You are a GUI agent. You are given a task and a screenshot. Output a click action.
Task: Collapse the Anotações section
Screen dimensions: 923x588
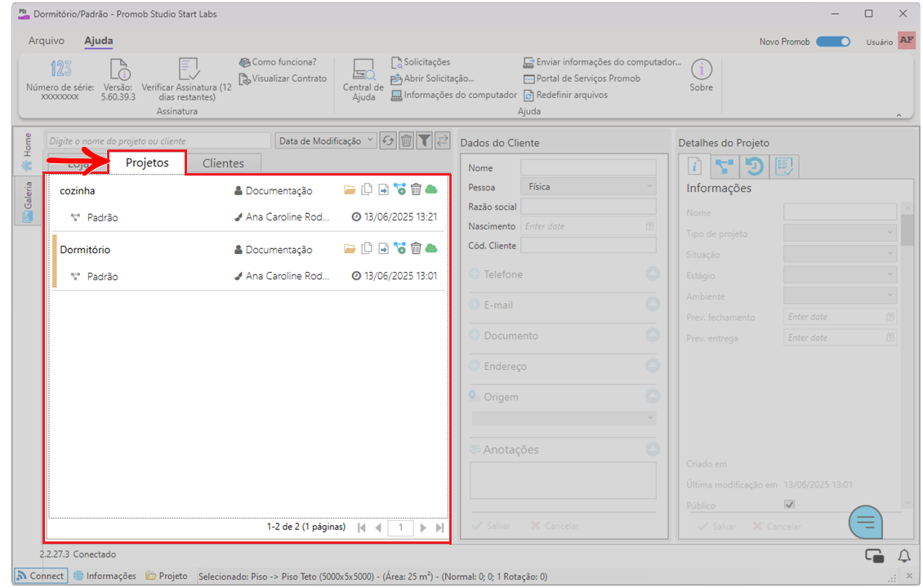[652, 449]
